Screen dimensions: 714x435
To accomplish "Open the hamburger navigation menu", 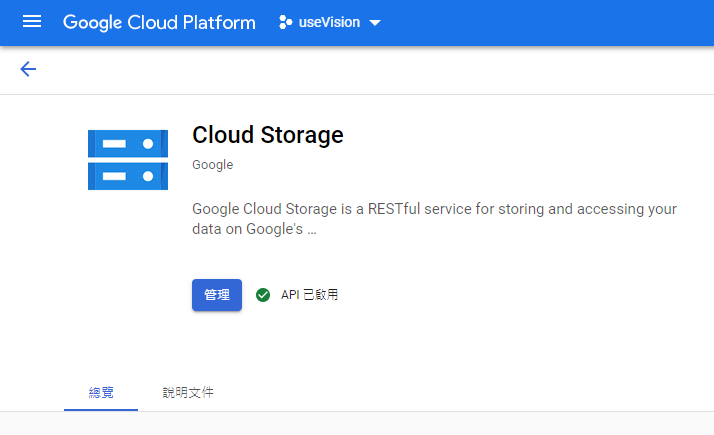I will pos(32,21).
